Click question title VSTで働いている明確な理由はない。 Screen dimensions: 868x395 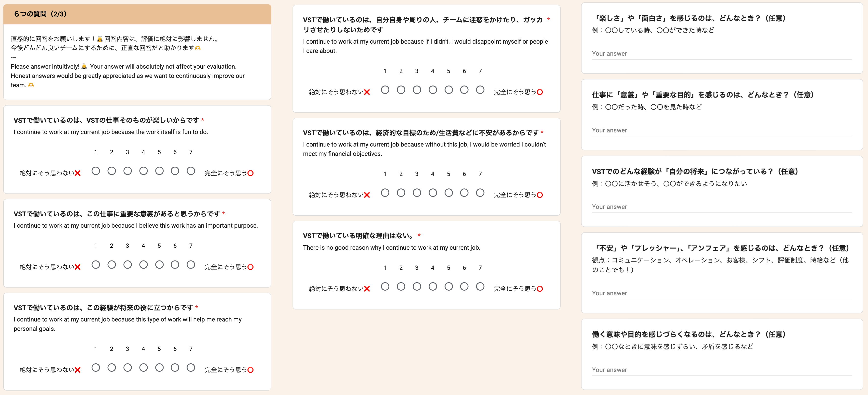click(x=359, y=236)
